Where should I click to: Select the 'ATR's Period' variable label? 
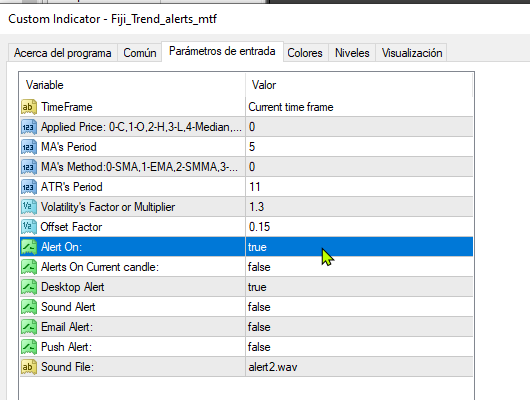pos(71,187)
